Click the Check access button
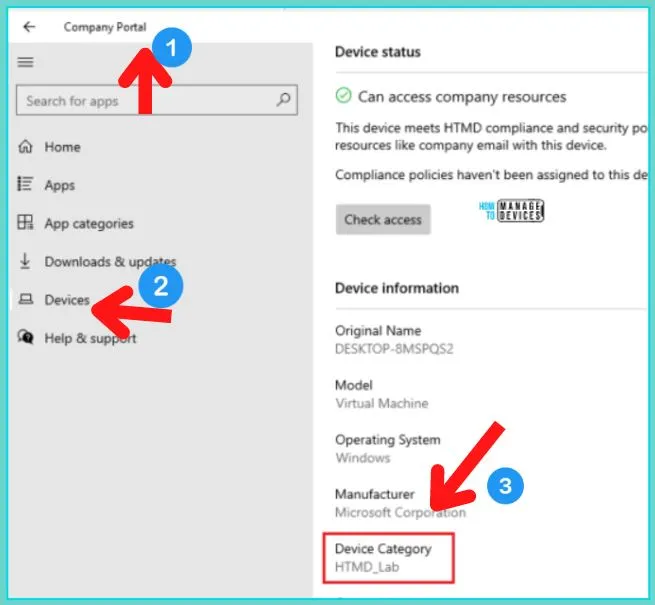The width and height of the screenshot is (655, 605). pos(383,219)
